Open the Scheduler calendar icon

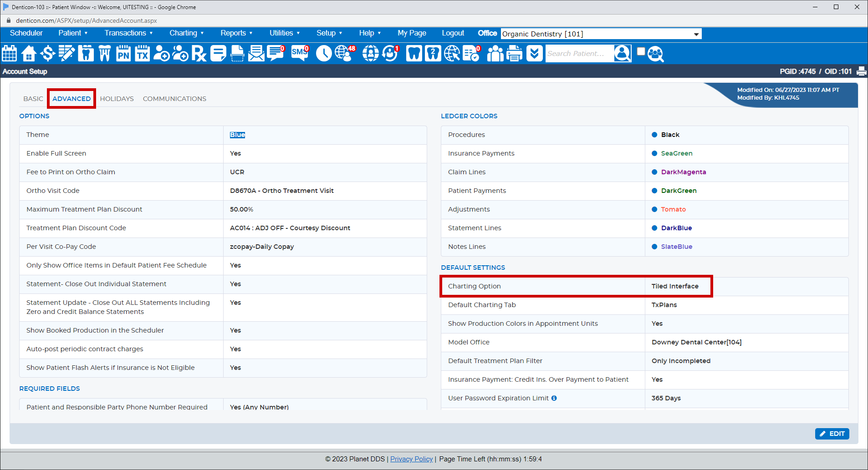coord(9,53)
